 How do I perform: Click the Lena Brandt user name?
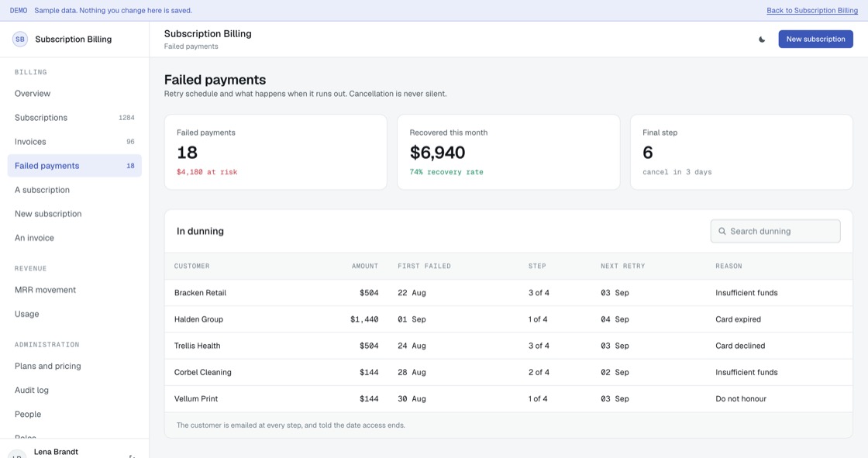point(56,452)
